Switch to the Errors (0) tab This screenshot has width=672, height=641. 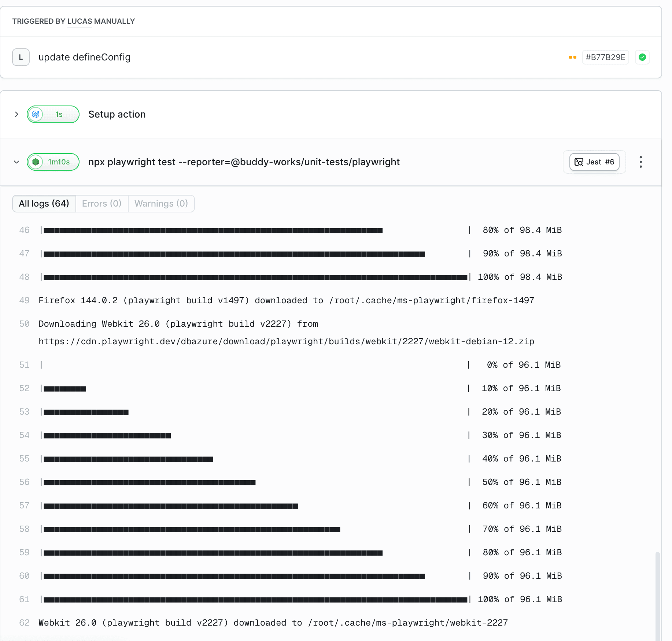click(101, 203)
